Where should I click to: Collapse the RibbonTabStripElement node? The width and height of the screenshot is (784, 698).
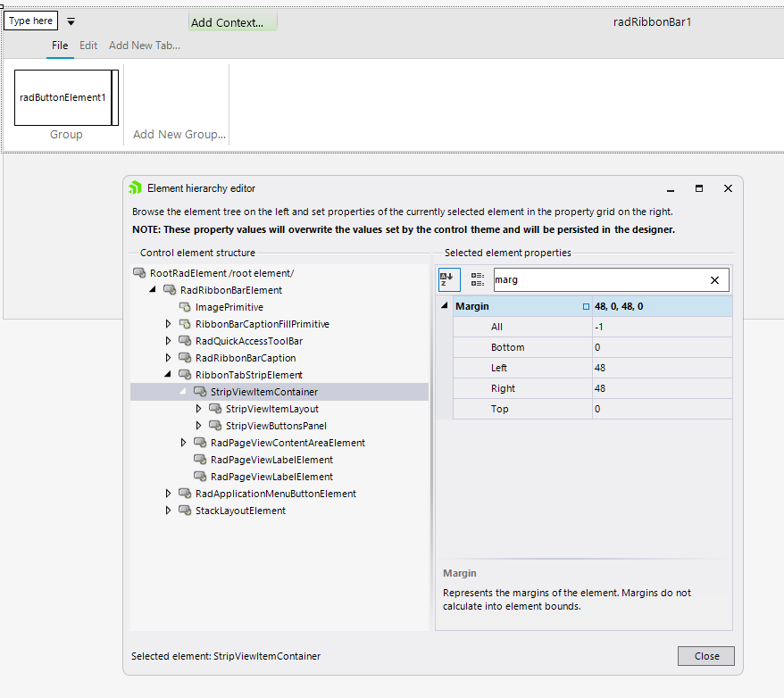(168, 375)
